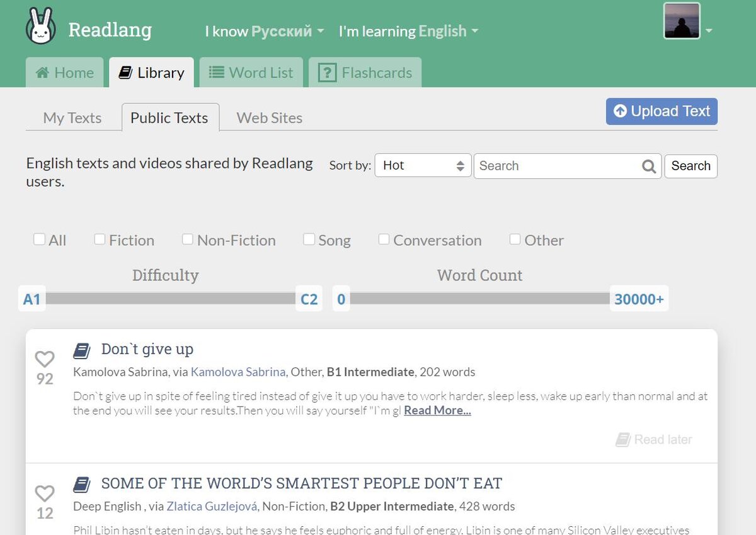Like the "Don`t give up" text with heart icon
756x535 pixels.
click(x=45, y=359)
